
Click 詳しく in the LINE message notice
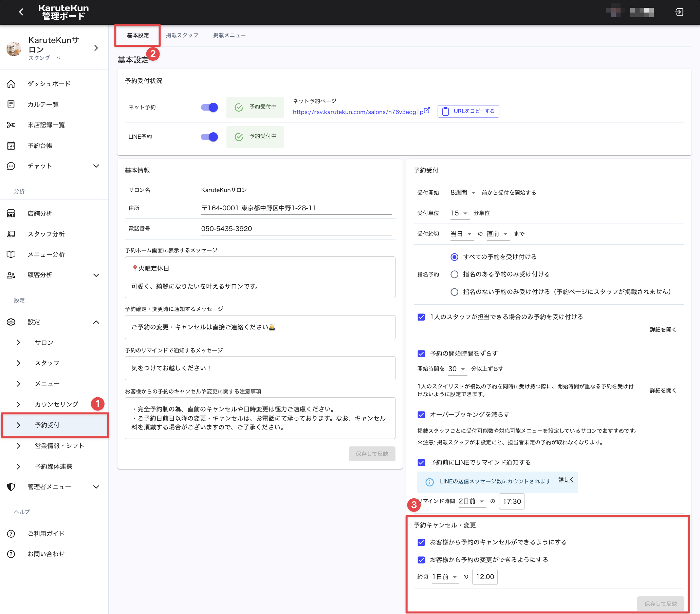point(566,480)
